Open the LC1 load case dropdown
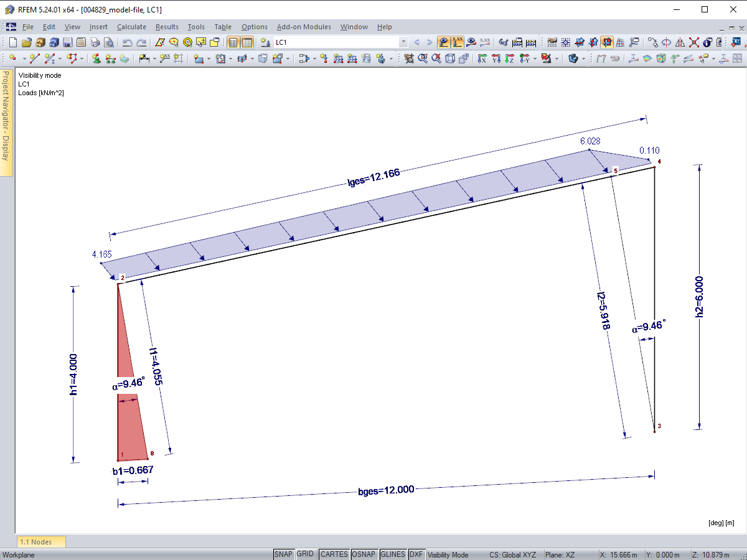Viewport: 747px width, 560px height. (x=403, y=42)
